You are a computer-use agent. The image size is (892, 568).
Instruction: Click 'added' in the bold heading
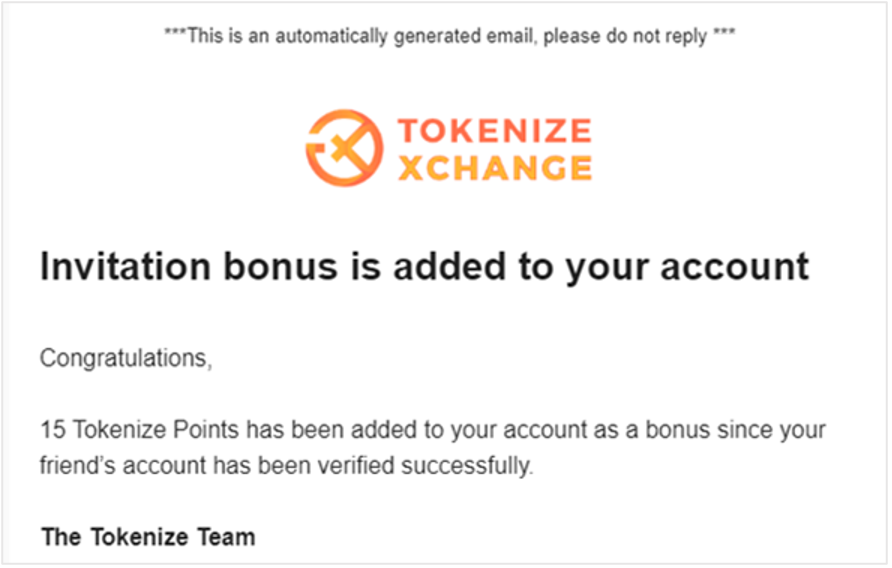[x=449, y=266]
